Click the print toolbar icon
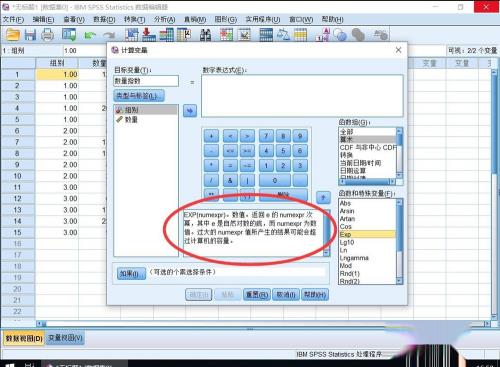The image size is (500, 367). pos(47,34)
